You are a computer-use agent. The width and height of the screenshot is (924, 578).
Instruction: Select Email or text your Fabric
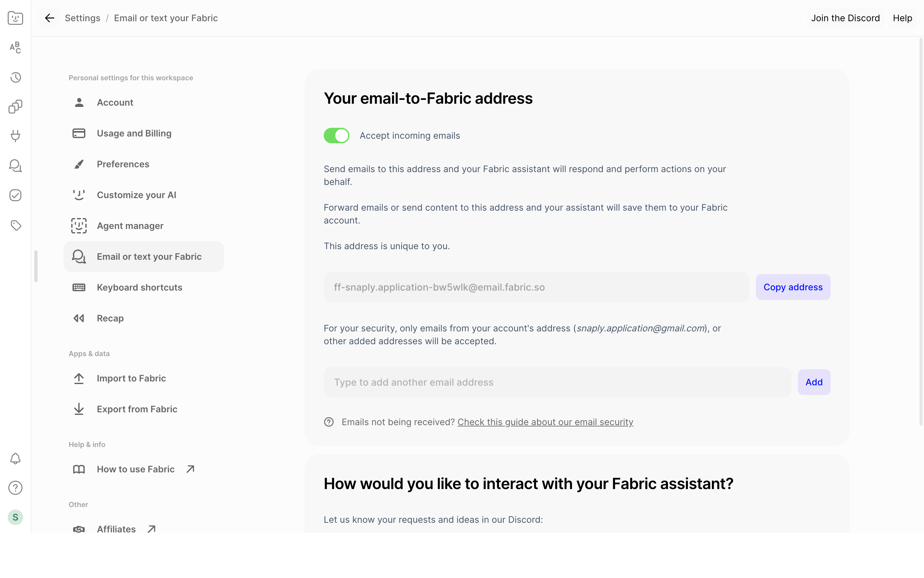coord(143,257)
